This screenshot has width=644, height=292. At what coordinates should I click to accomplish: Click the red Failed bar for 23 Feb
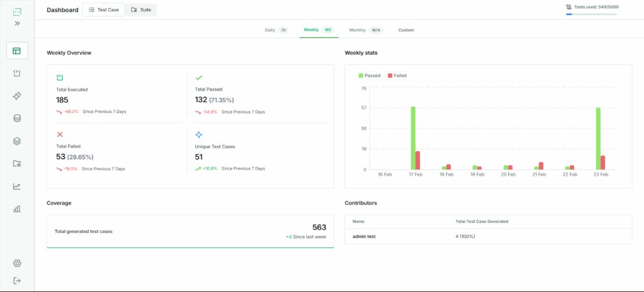tap(603, 163)
